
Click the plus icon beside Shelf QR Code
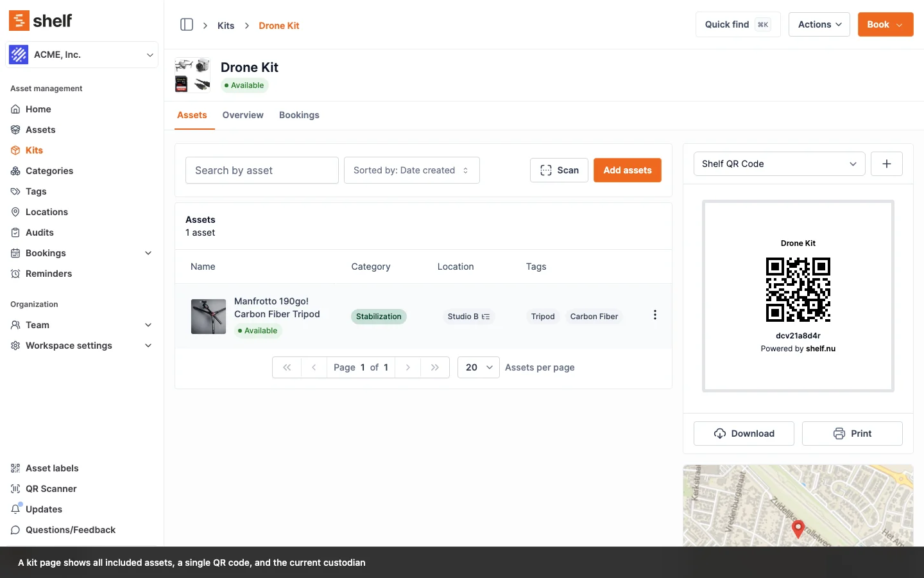(x=886, y=164)
